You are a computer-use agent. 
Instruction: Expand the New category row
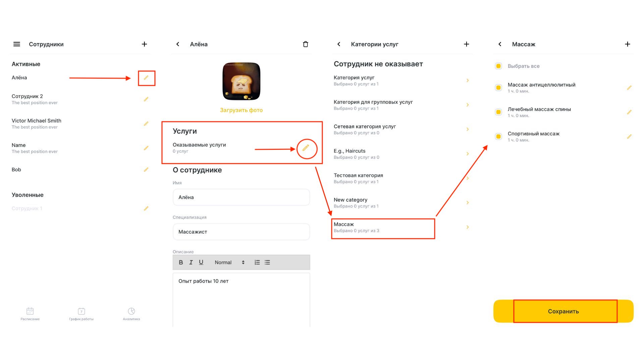(x=468, y=203)
